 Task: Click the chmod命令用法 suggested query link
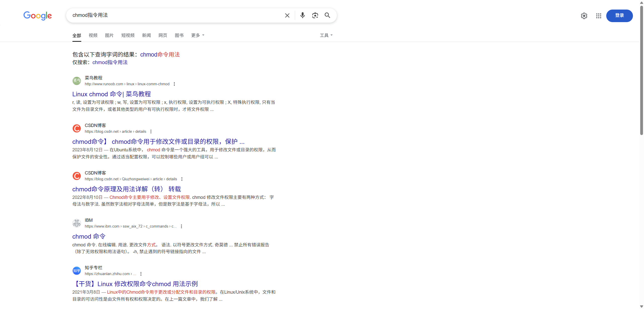(160, 55)
